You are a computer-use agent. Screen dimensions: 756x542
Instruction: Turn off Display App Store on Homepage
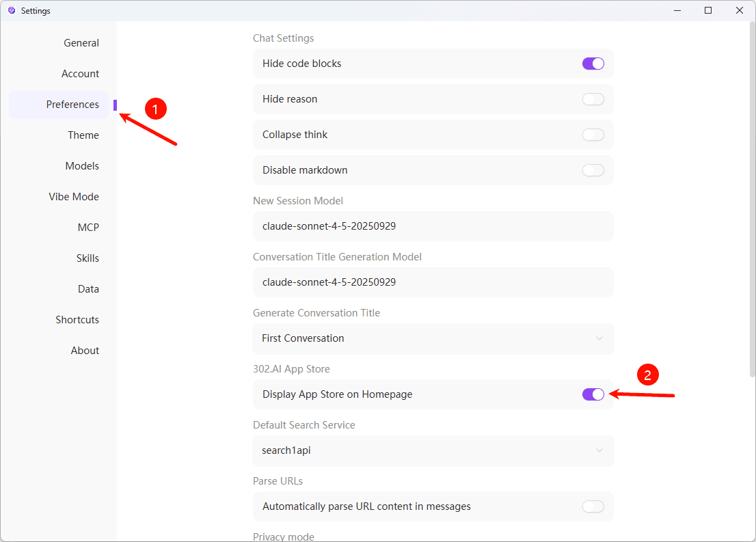pos(593,394)
